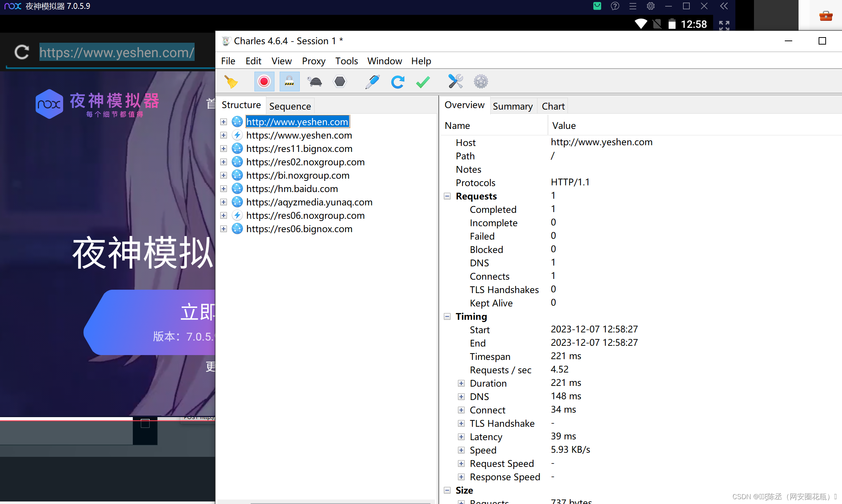The height and width of the screenshot is (504, 842).
Task: Open Nox emulator help question-mark icon
Action: [x=615, y=6]
